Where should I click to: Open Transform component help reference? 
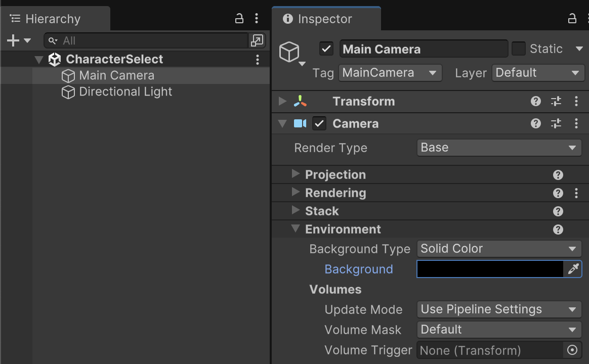[x=536, y=102]
